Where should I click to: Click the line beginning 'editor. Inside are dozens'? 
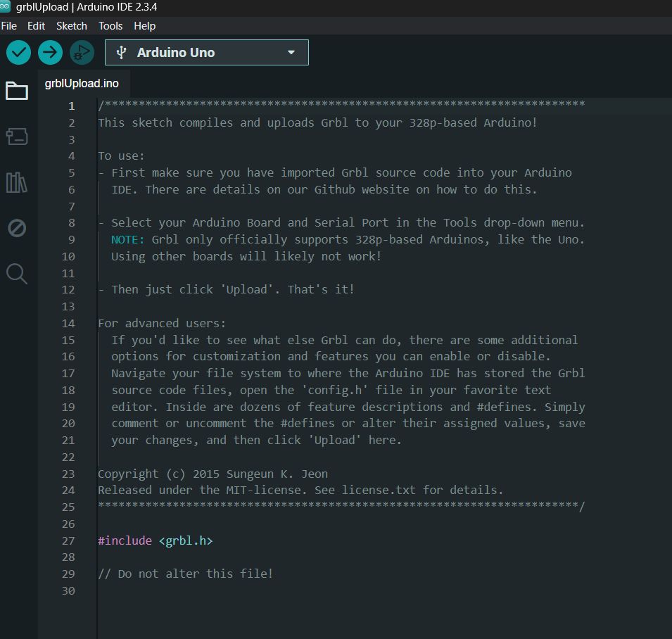click(348, 407)
